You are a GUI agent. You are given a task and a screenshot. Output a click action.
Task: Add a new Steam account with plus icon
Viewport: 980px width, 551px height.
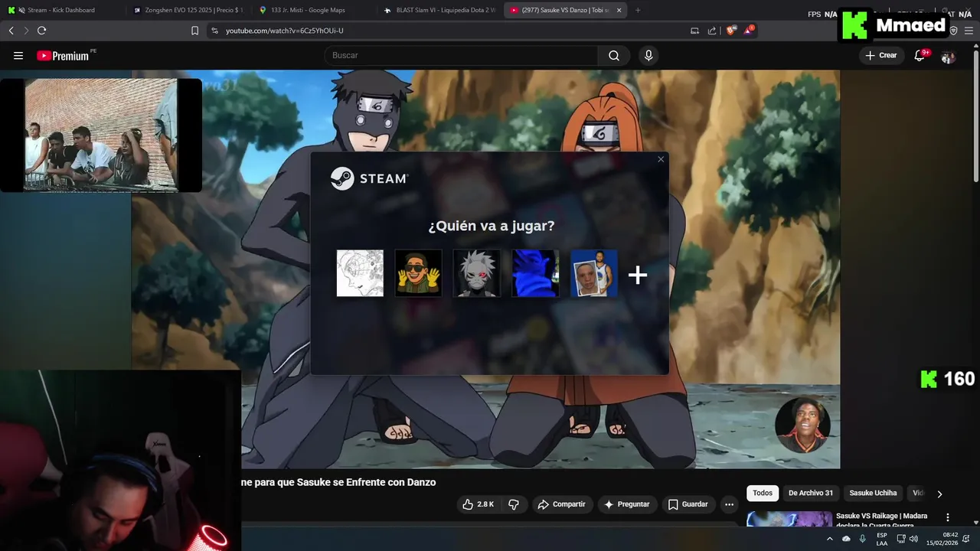pyautogui.click(x=638, y=275)
